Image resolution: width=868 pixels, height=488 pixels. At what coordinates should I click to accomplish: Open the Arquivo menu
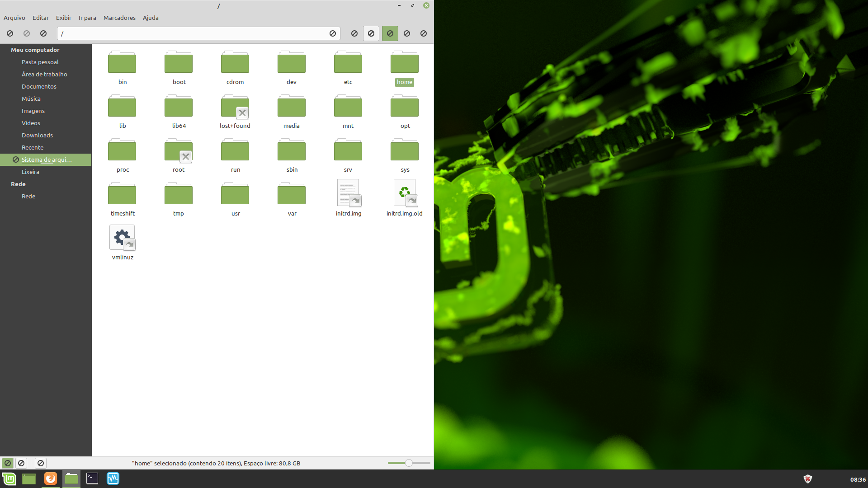[x=14, y=18]
